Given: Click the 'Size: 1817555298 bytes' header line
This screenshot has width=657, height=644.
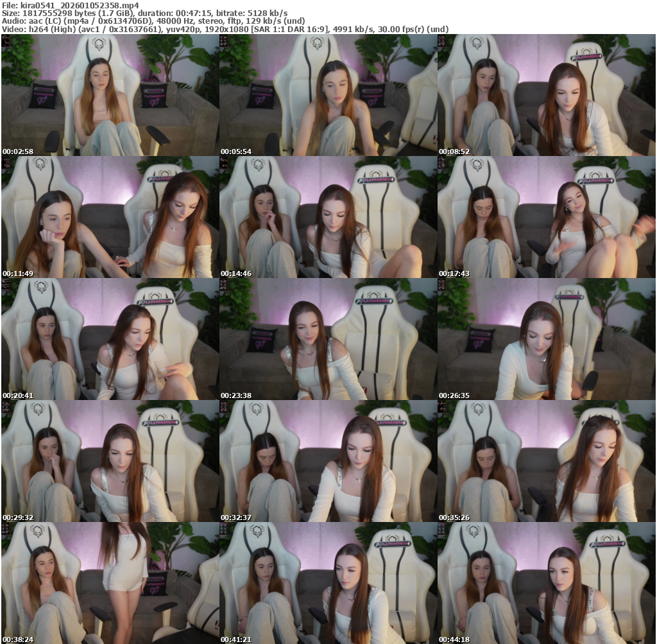Looking at the screenshot, I should click(x=144, y=13).
